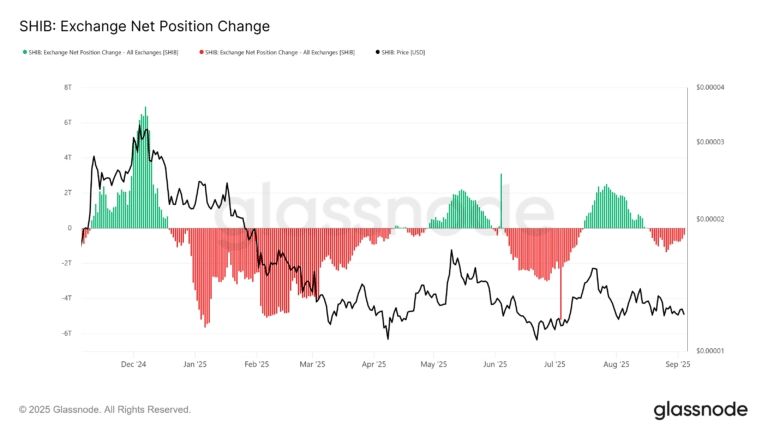Select the Sep '25 x-axis label

[x=678, y=364]
